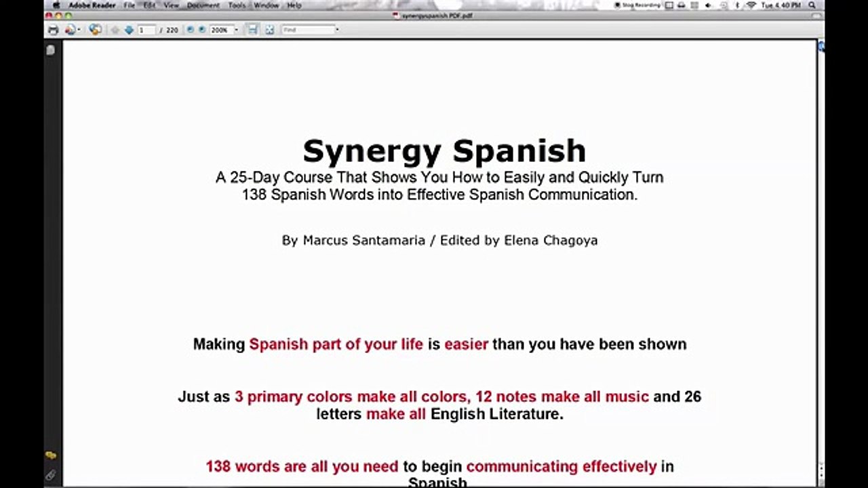The image size is (868, 488).
Task: Go to the previous page arrow
Action: pyautogui.click(x=115, y=30)
